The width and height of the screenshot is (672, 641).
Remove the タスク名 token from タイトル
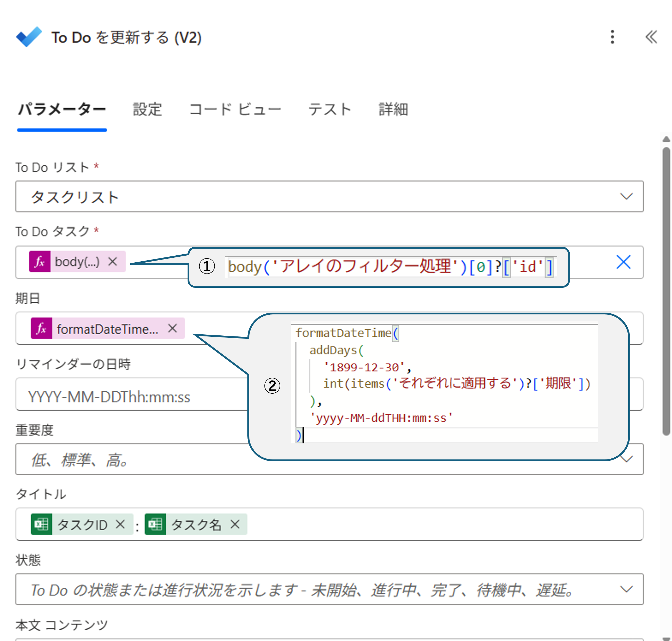pyautogui.click(x=235, y=524)
